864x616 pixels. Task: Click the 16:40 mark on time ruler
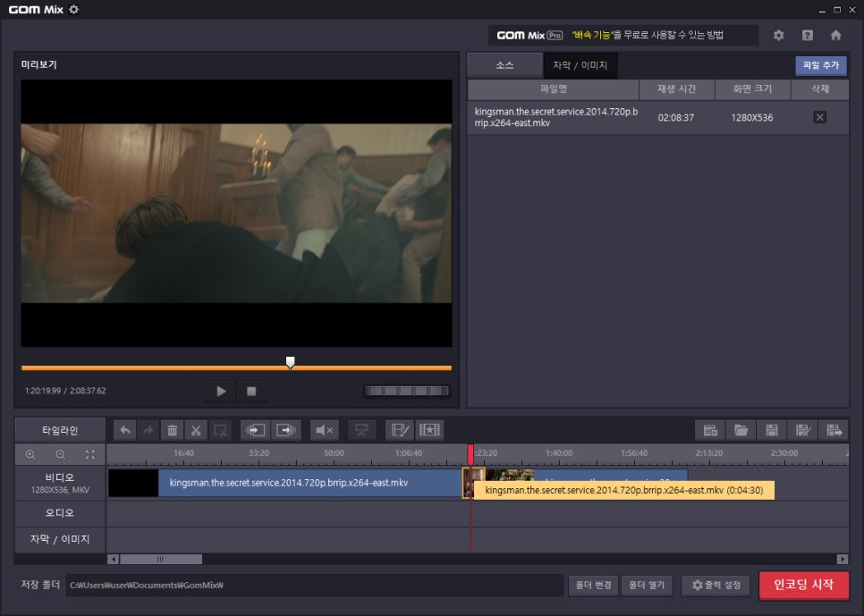(183, 453)
